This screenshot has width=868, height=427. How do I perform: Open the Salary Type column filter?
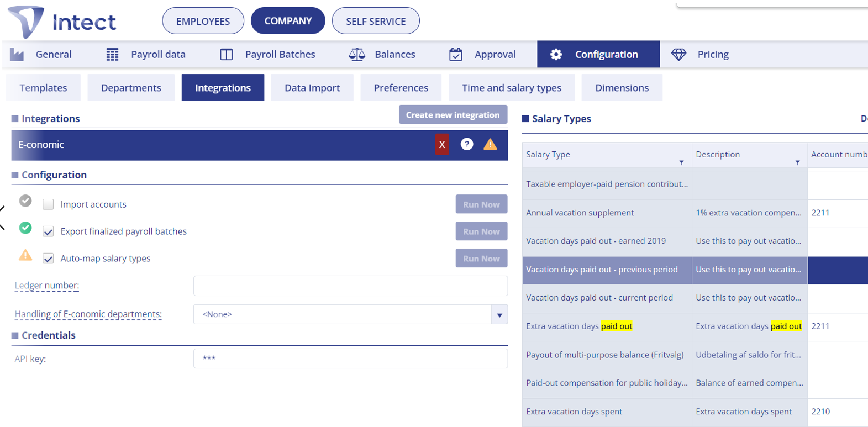pyautogui.click(x=681, y=162)
